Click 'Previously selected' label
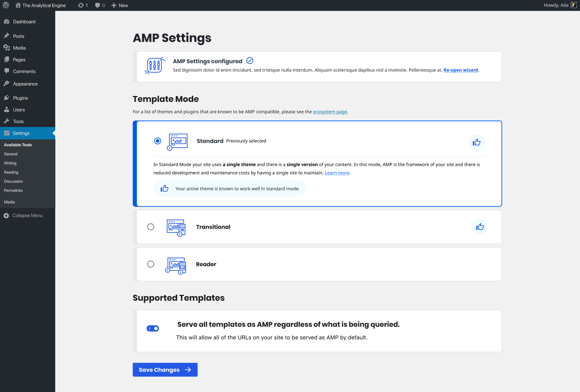This screenshot has width=580, height=392. click(x=246, y=141)
